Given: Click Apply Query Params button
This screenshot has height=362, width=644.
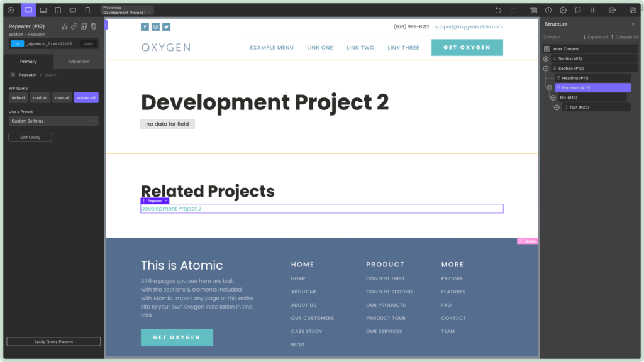Looking at the screenshot, I should point(53,341).
